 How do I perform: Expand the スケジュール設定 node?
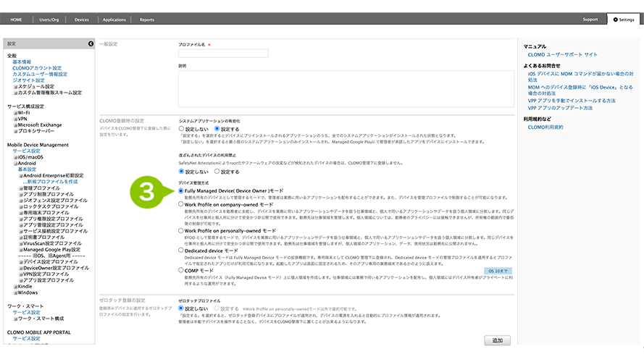[x=16, y=87]
